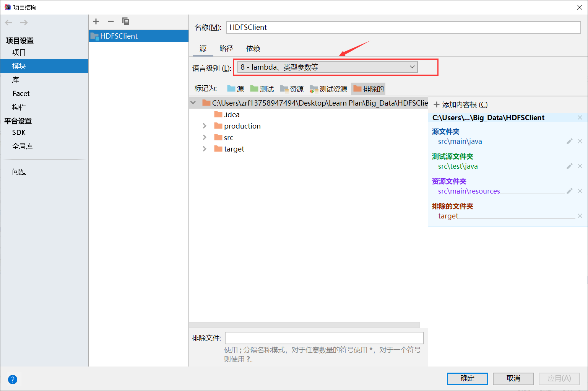Expand the target folder
Screen dimensions: 588x391
tap(205, 149)
